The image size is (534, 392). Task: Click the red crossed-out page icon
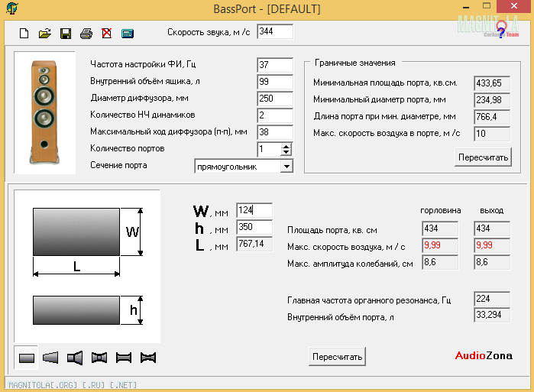(x=107, y=34)
